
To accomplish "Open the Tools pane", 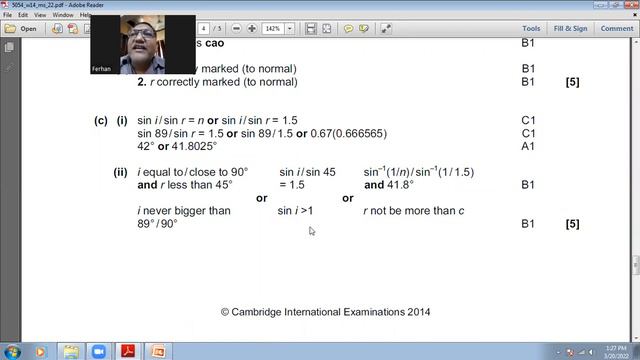I will pyautogui.click(x=531, y=29).
